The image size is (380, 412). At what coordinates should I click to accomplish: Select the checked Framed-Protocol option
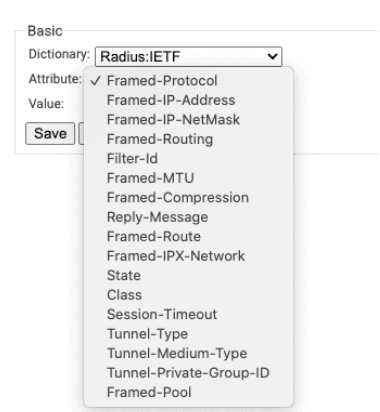[189, 81]
